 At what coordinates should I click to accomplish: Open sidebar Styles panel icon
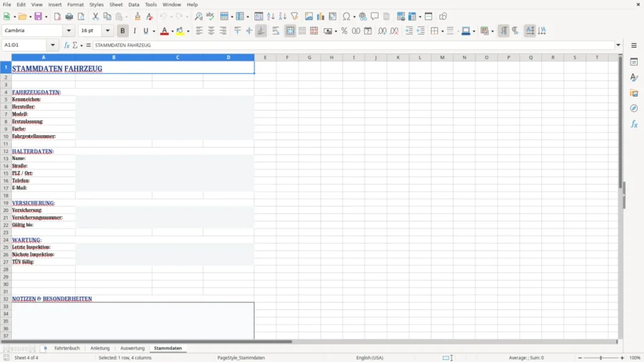634,77
